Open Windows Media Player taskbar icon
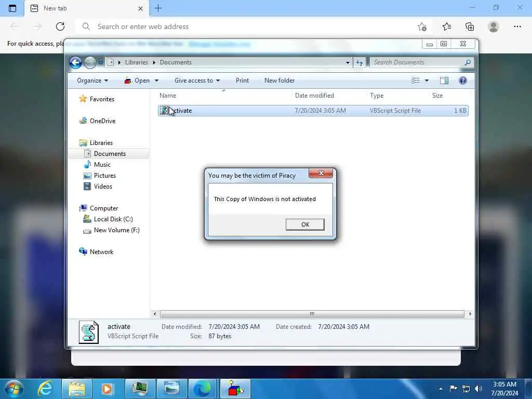 (x=107, y=389)
